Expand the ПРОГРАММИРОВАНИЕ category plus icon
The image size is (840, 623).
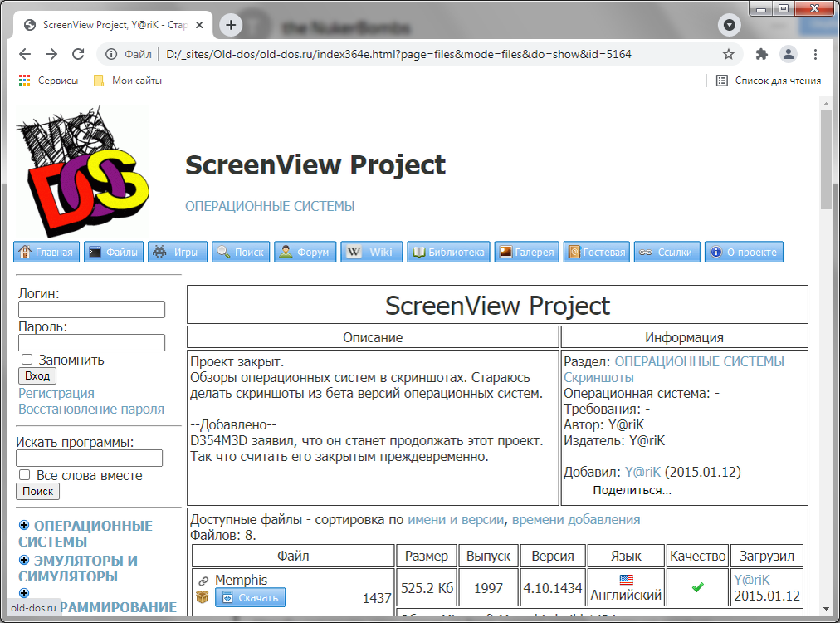(24, 593)
